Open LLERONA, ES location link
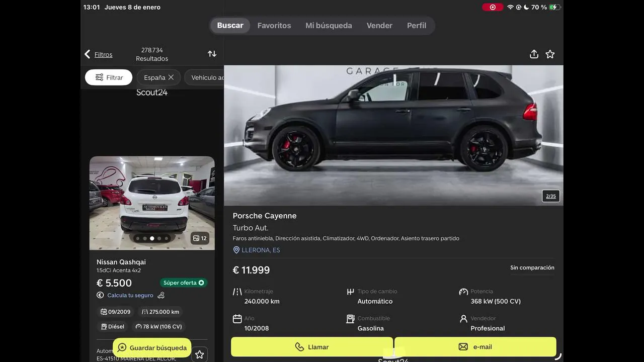644x362 pixels. coord(261,250)
